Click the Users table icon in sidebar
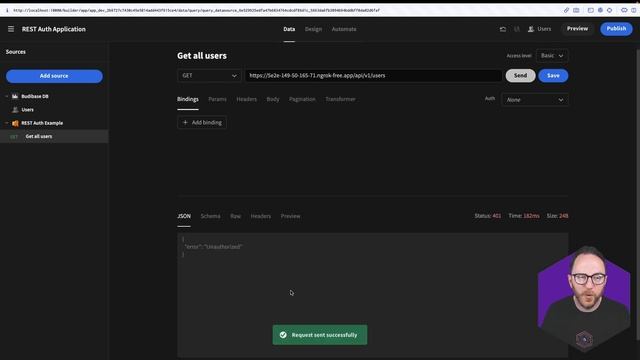This screenshot has height=360, width=640. (x=15, y=110)
